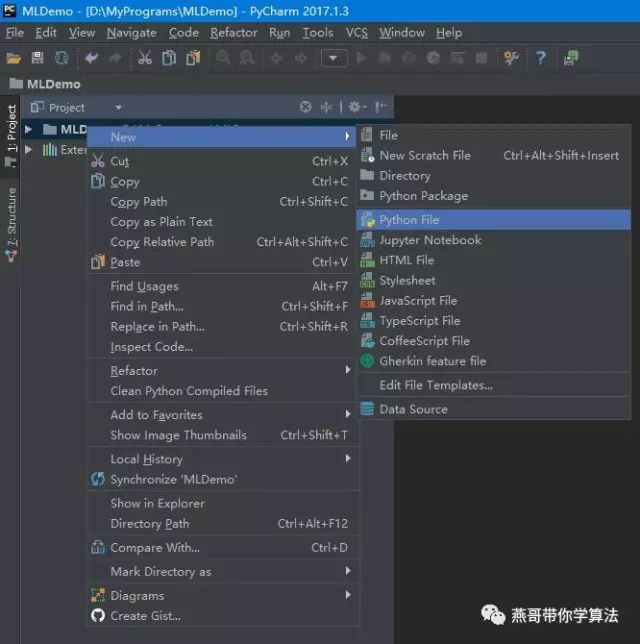Open the Add to Favorites submenu
640x644 pixels.
coord(222,415)
